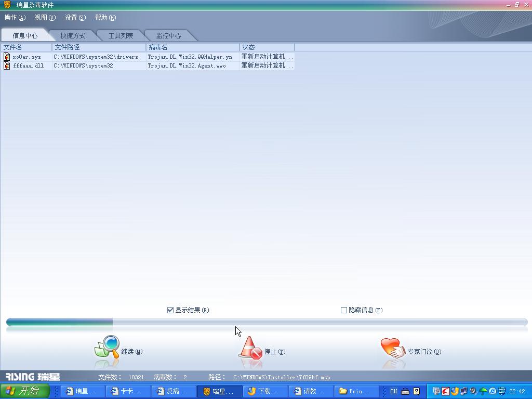Open the 请教 taskbar window
The height and width of the screenshot is (399, 532).
pyautogui.click(x=311, y=392)
